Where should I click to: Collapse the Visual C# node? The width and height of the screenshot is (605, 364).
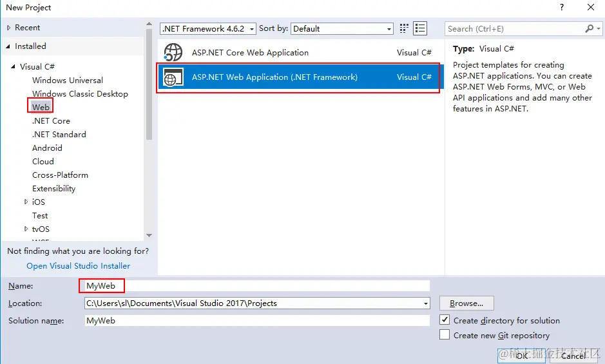[x=13, y=67]
